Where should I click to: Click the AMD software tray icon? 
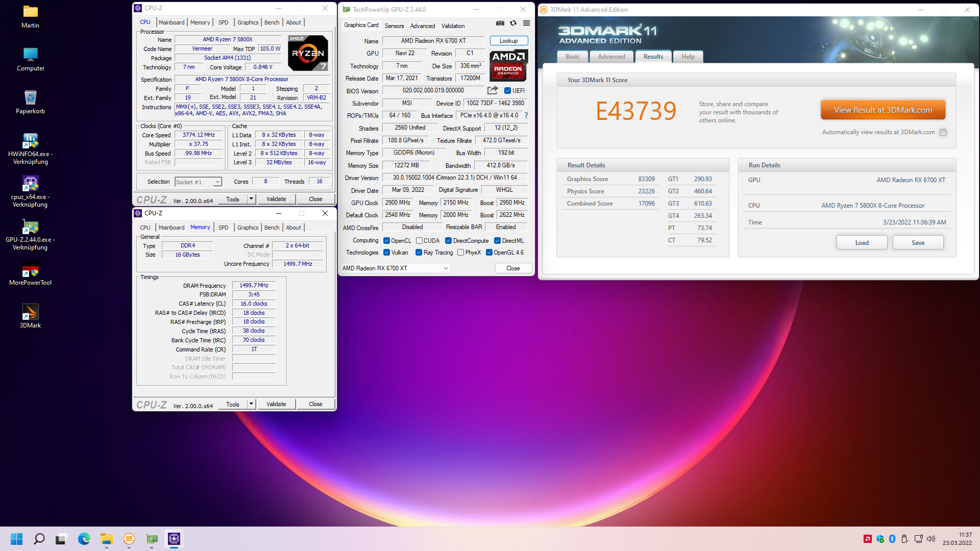click(x=867, y=539)
